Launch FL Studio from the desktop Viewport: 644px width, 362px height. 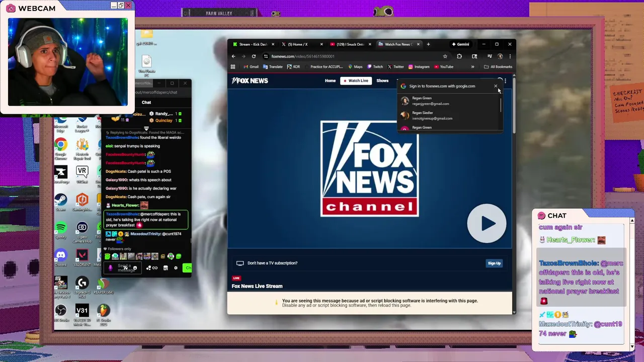tap(103, 315)
